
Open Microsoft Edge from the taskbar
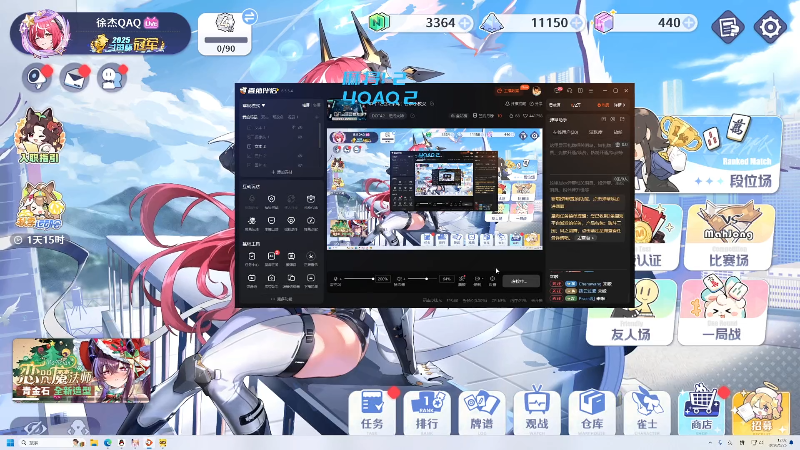108,443
